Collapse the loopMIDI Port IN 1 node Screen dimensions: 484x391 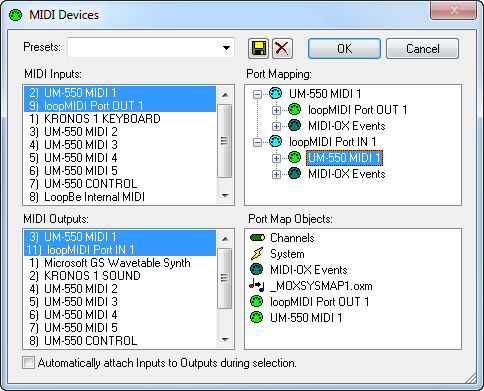[x=257, y=142]
